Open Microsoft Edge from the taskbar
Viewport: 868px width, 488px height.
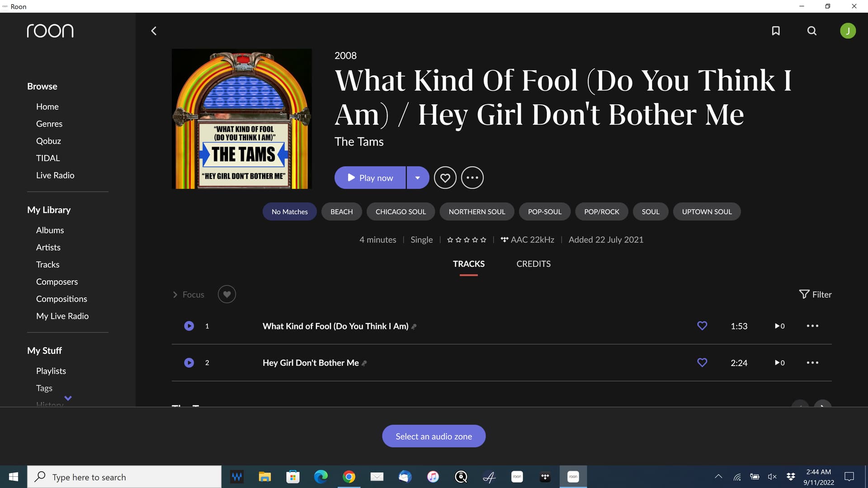pos(321,477)
